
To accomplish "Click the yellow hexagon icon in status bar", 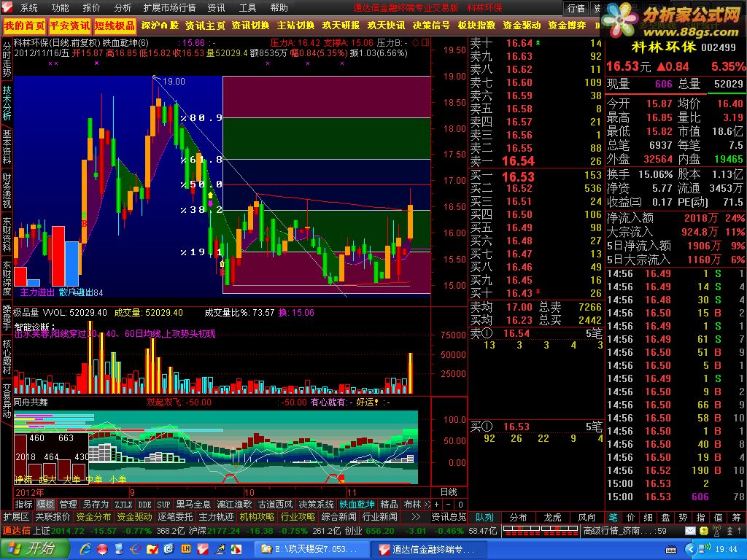I will (704, 531).
